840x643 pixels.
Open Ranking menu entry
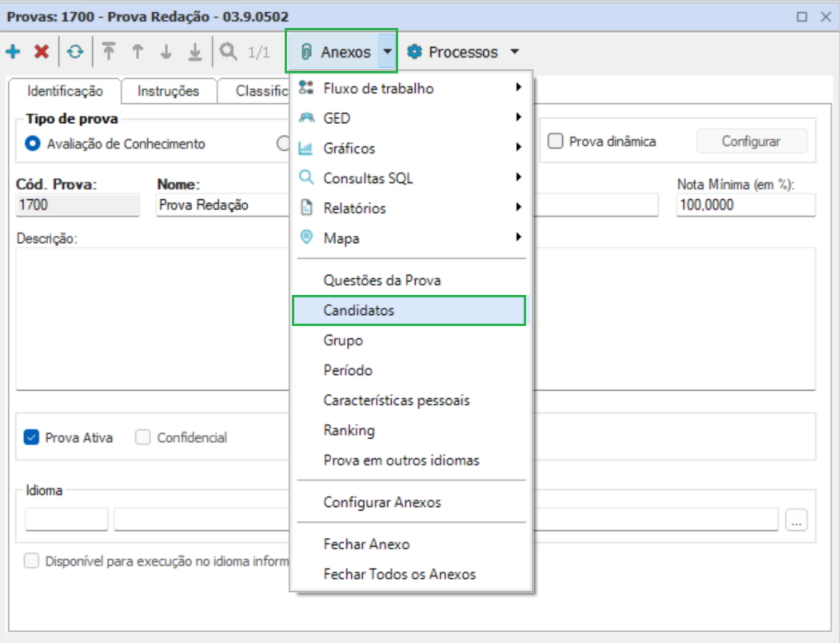(x=411, y=430)
